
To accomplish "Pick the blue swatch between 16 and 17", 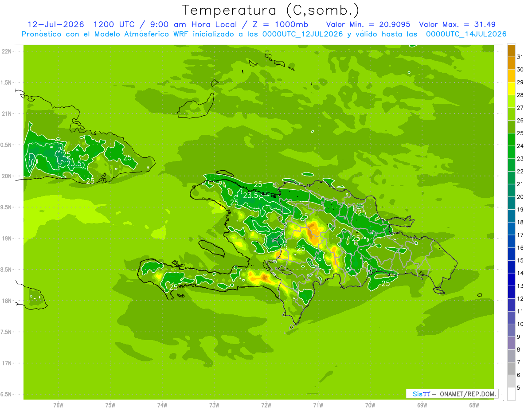I will tap(512, 241).
